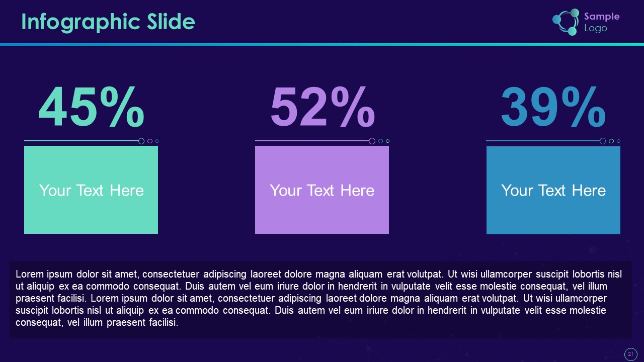Click the teal line under 45%
644x362 pixels.
80,141
